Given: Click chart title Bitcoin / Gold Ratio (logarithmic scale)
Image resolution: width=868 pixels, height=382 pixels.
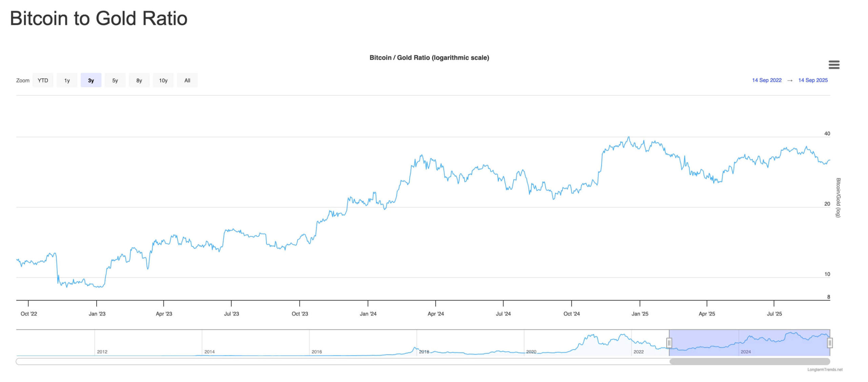Looking at the screenshot, I should click(x=429, y=58).
